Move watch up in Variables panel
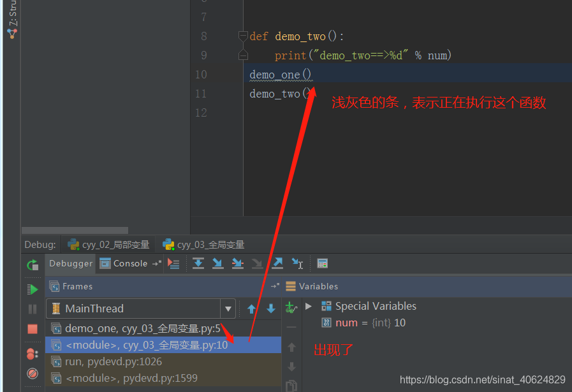The image size is (572, 392). (291, 347)
